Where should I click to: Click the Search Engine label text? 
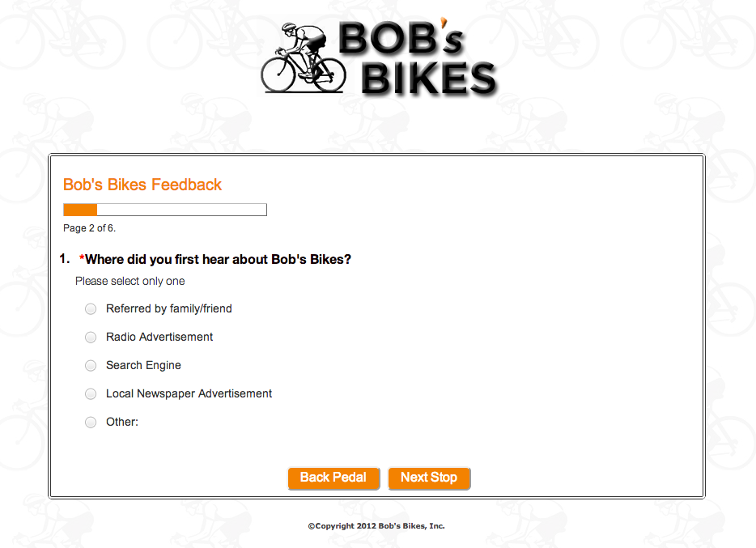click(143, 365)
